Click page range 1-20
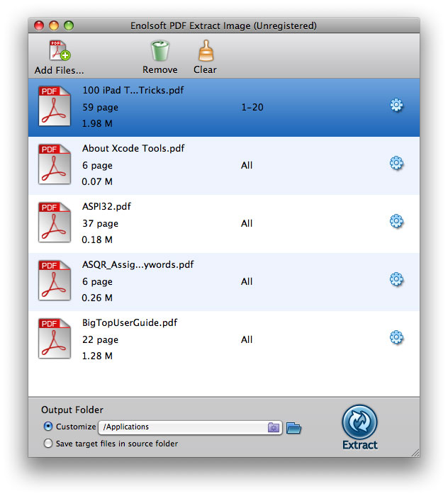 [x=252, y=107]
